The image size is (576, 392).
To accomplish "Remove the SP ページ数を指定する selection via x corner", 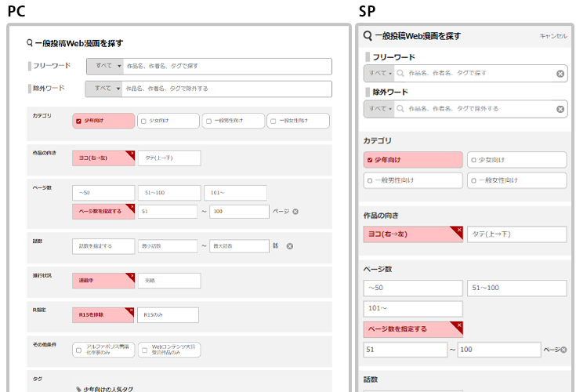I will [x=458, y=325].
